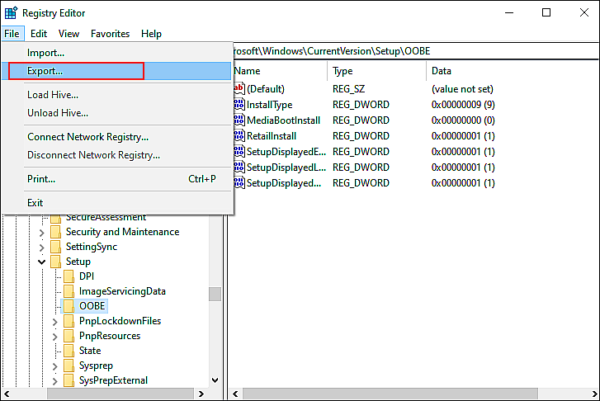
Task: Click the (Default) string value icon
Action: (238, 88)
